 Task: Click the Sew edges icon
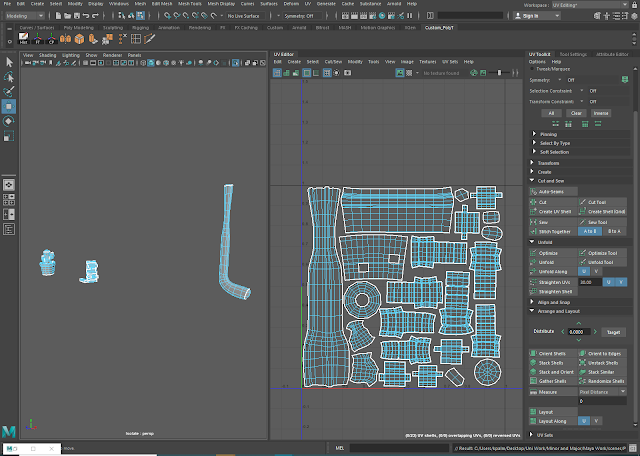pyautogui.click(x=534, y=221)
